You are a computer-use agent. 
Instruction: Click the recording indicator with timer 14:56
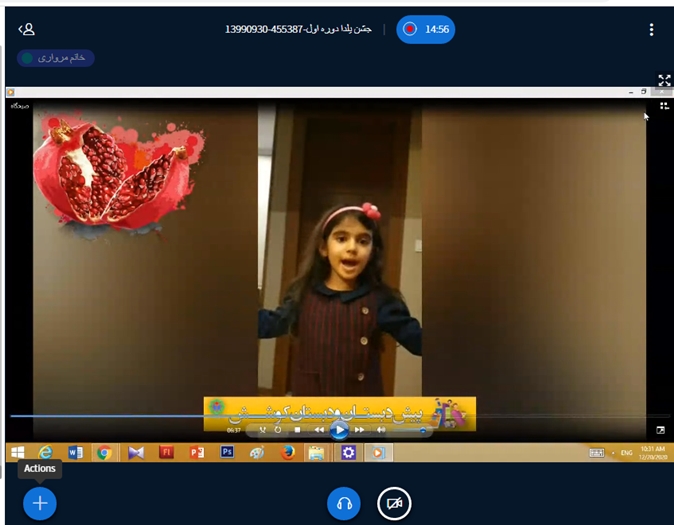pyautogui.click(x=426, y=29)
